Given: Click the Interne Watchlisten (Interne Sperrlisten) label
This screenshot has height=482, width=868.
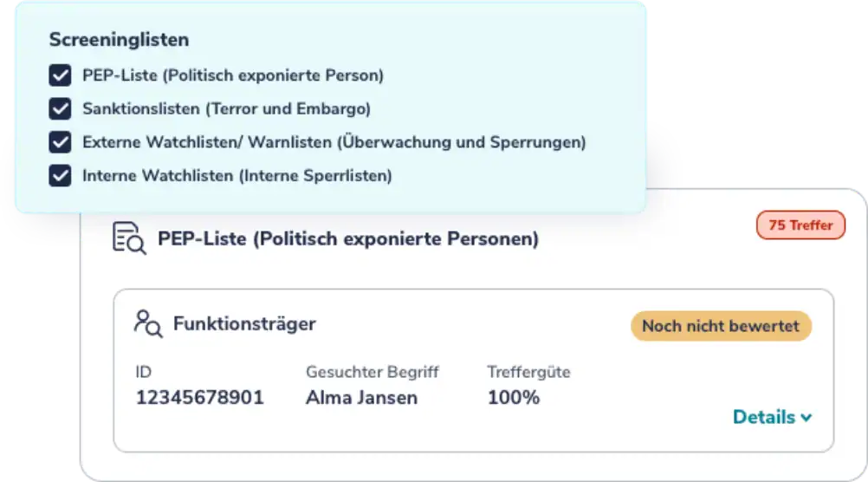Looking at the screenshot, I should pyautogui.click(x=236, y=176).
